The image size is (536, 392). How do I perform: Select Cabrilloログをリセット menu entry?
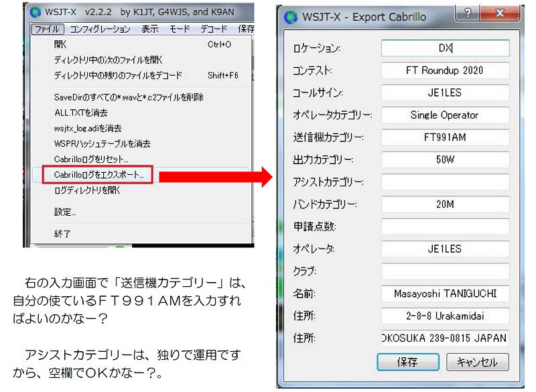pos(141,159)
